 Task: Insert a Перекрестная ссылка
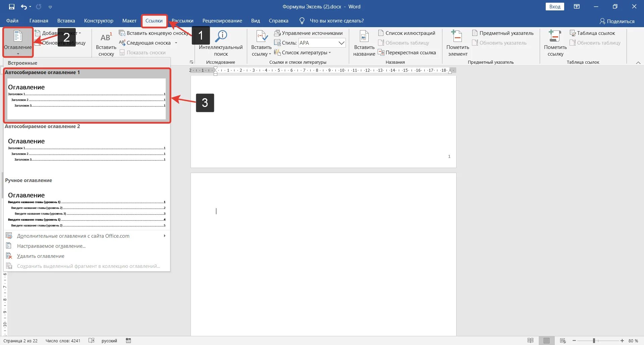[407, 52]
